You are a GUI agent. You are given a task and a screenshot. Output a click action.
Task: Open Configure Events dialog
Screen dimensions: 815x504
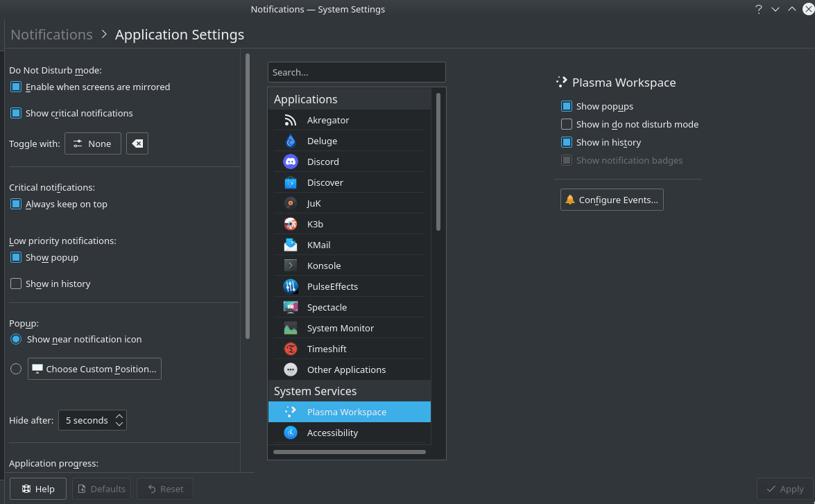[612, 200]
